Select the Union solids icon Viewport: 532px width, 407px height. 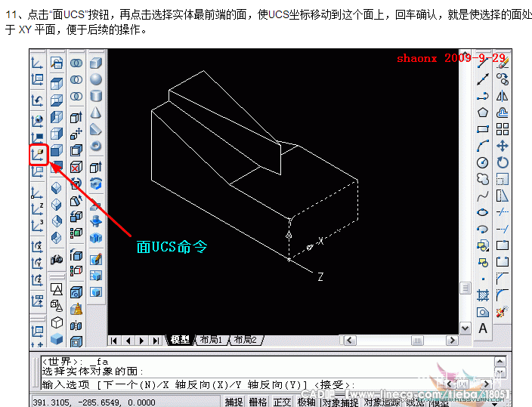(76, 63)
